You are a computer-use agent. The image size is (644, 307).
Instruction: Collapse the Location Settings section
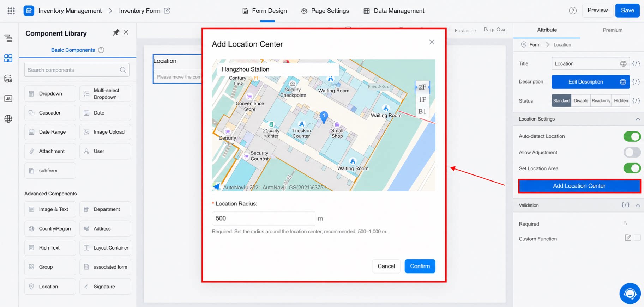coord(638,119)
